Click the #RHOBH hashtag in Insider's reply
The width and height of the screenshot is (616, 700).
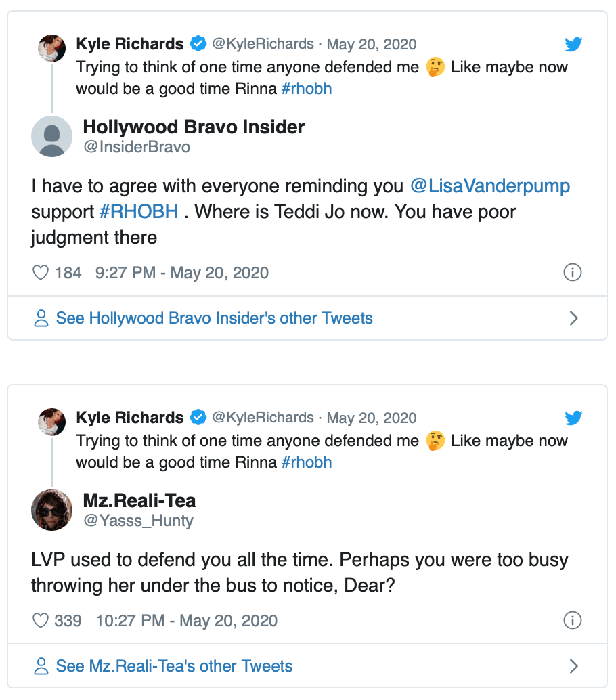pyautogui.click(x=139, y=212)
